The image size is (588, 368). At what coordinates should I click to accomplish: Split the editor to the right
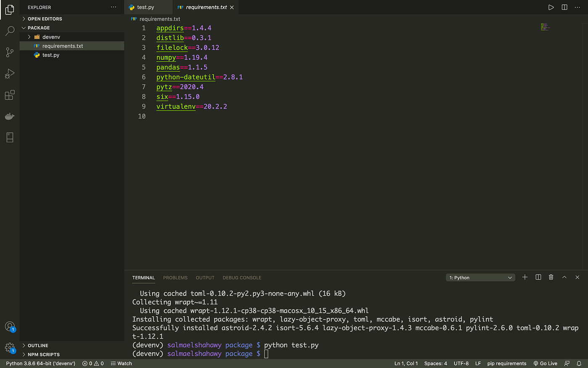[x=564, y=7]
